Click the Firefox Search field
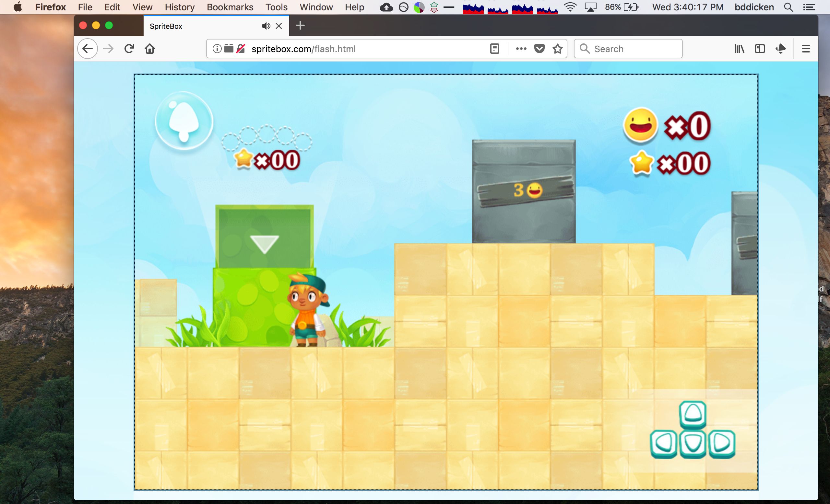This screenshot has width=830, height=504. 628,49
